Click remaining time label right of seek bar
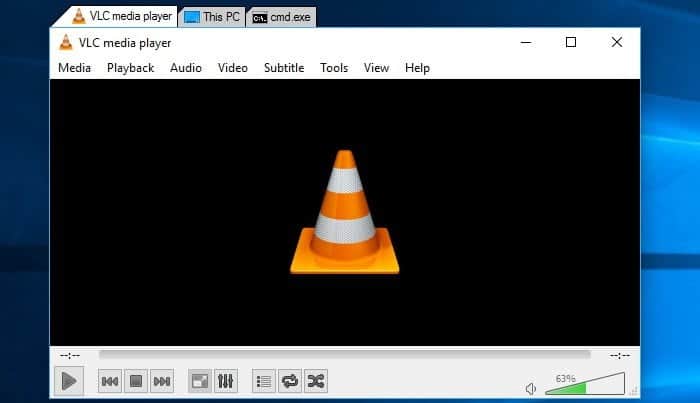 (x=620, y=355)
